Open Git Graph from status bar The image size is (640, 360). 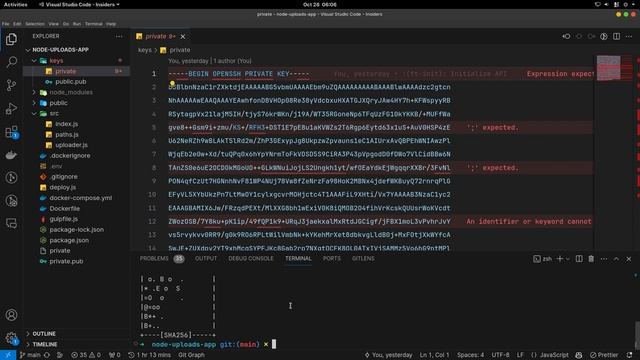(x=191, y=355)
